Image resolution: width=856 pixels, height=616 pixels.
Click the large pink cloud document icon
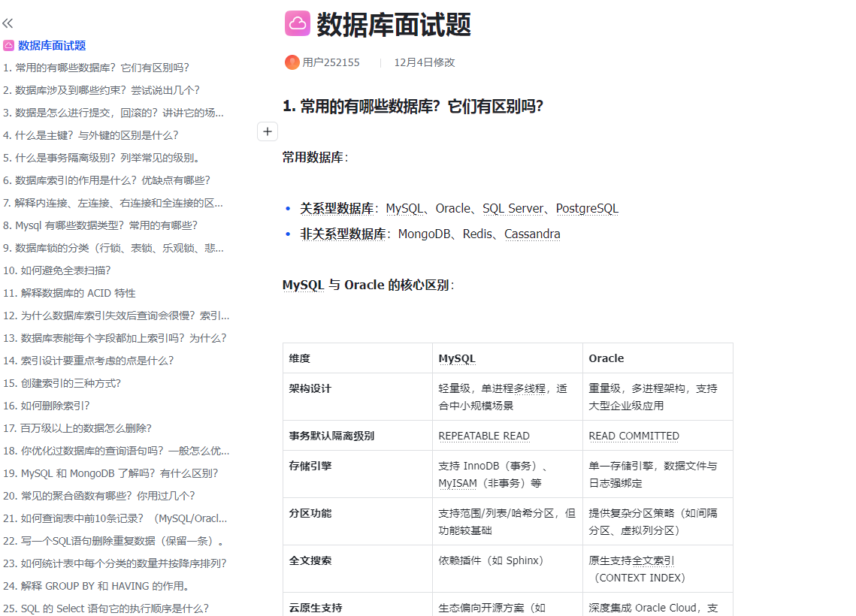298,23
